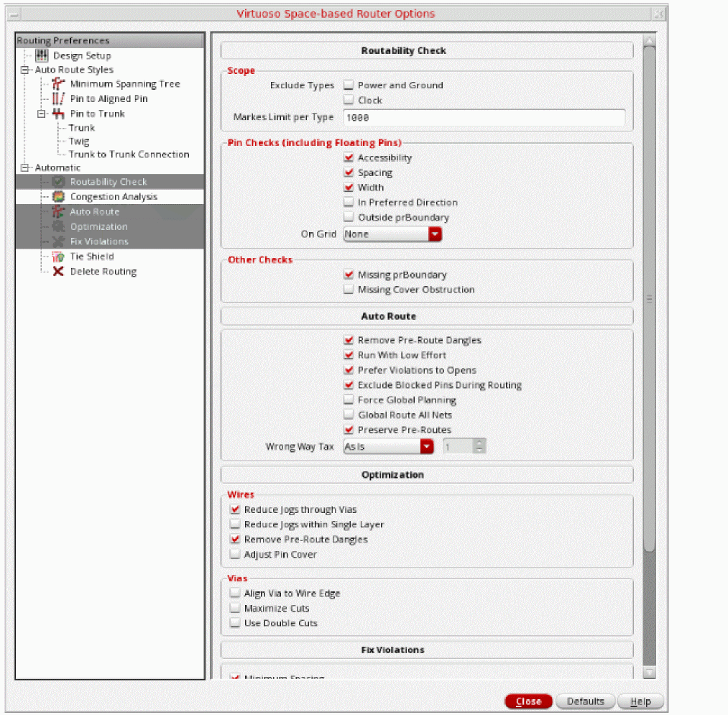Toggle Prefer Violations to Opens

click(349, 370)
